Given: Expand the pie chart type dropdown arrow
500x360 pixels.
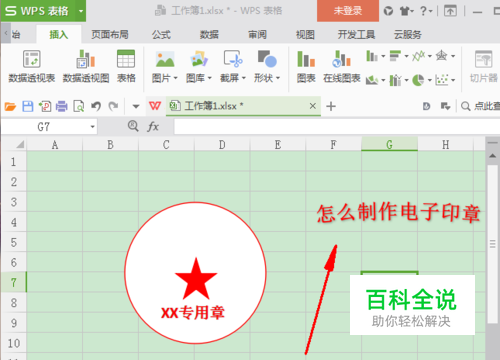Looking at the screenshot, I should (x=430, y=80).
